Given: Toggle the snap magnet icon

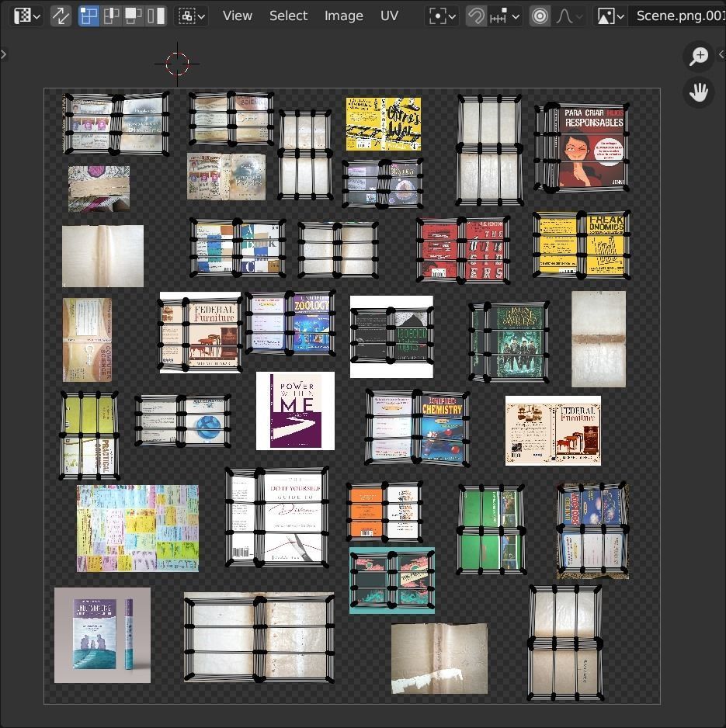Looking at the screenshot, I should (x=476, y=17).
